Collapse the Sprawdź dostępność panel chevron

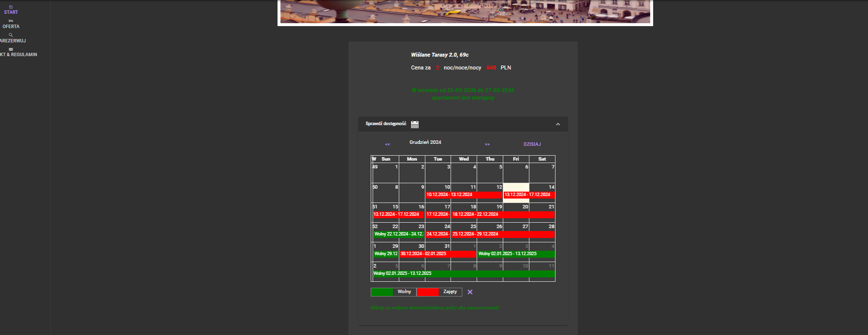click(x=557, y=124)
